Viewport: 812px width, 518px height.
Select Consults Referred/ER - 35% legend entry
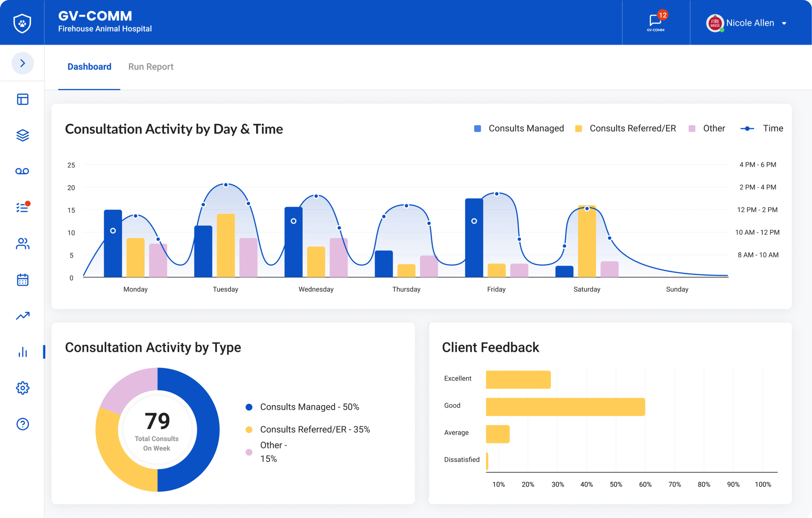(x=308, y=430)
